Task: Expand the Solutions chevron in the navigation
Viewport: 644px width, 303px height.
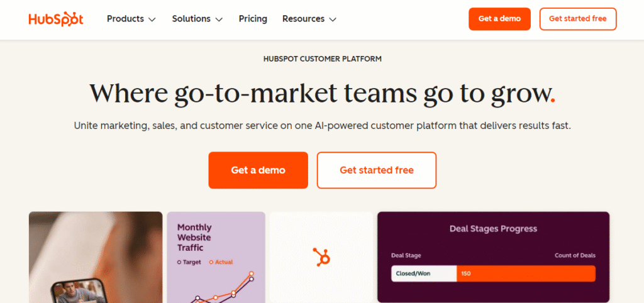Action: coord(219,19)
